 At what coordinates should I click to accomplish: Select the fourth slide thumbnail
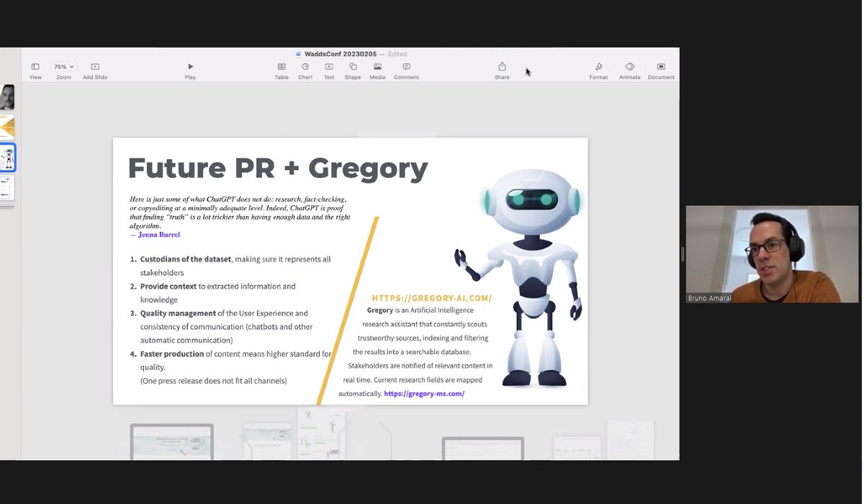(x=7, y=188)
